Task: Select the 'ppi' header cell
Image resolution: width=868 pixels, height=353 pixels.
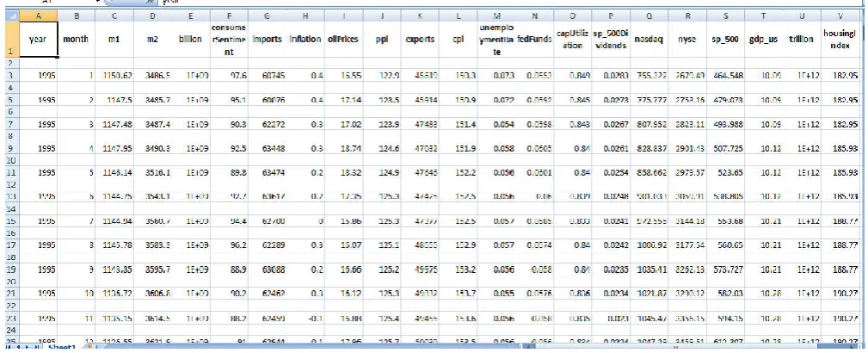Action: [382, 40]
